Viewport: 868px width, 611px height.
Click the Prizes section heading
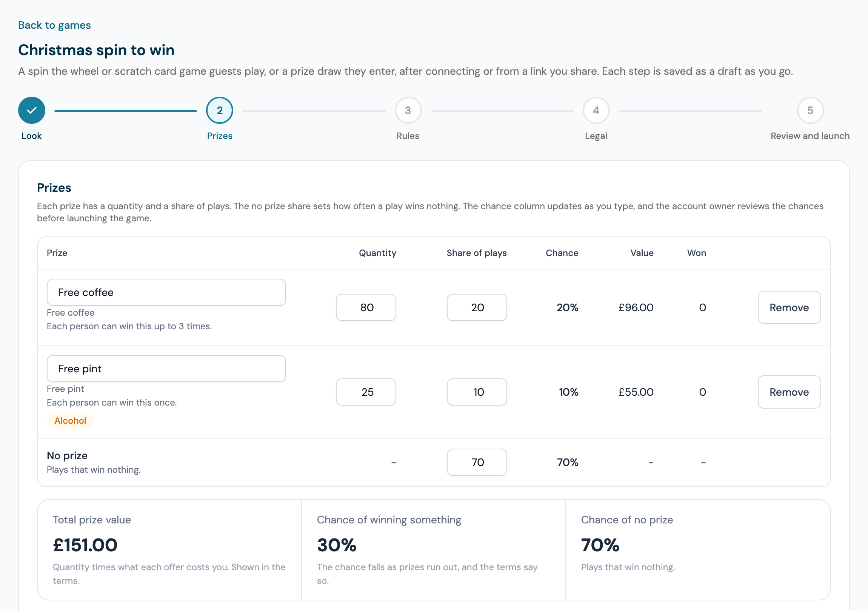click(54, 188)
